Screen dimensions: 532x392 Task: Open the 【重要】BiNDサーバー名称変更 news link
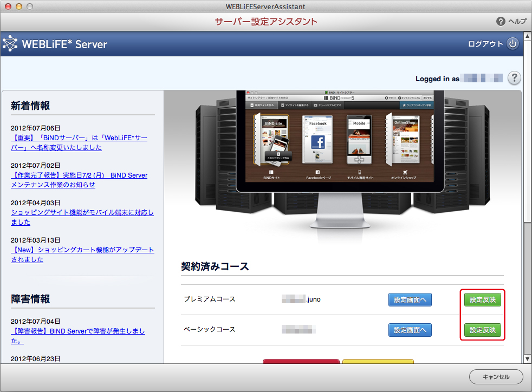[x=79, y=142]
